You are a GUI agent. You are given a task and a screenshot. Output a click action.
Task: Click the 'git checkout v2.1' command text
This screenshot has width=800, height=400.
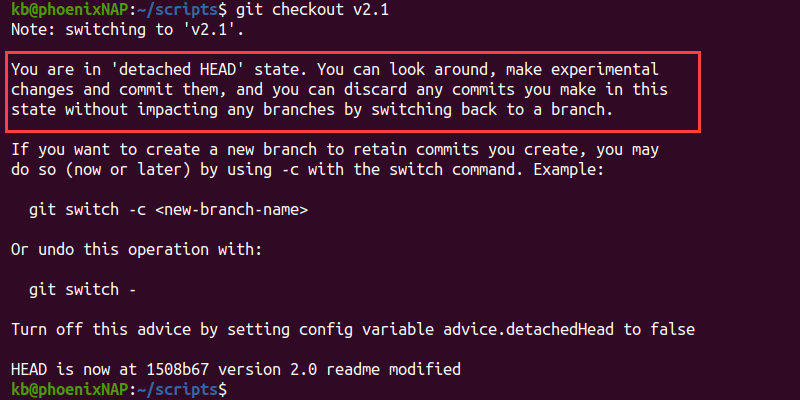click(312, 10)
